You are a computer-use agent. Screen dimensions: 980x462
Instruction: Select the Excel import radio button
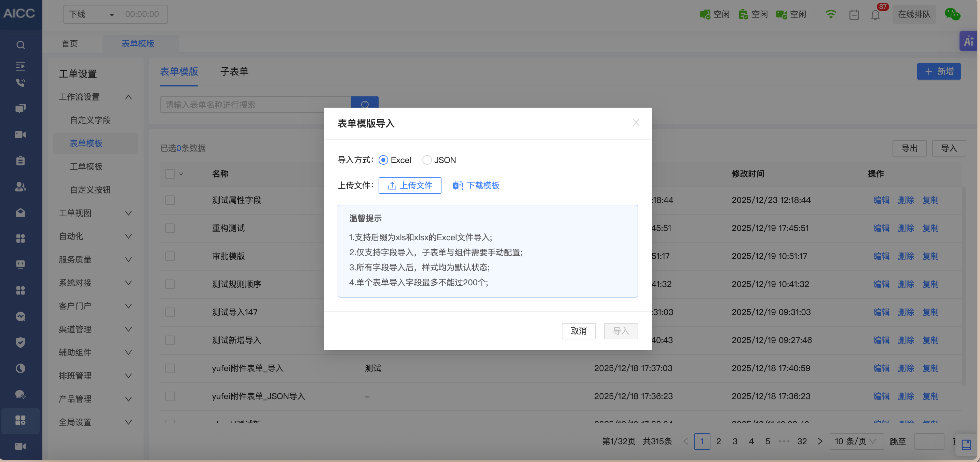[383, 160]
